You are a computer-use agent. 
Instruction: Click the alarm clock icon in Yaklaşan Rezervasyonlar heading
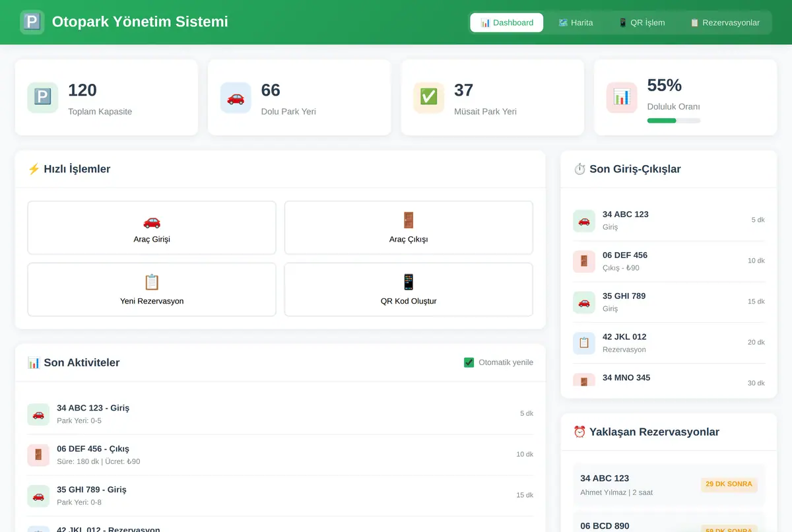pos(579,432)
